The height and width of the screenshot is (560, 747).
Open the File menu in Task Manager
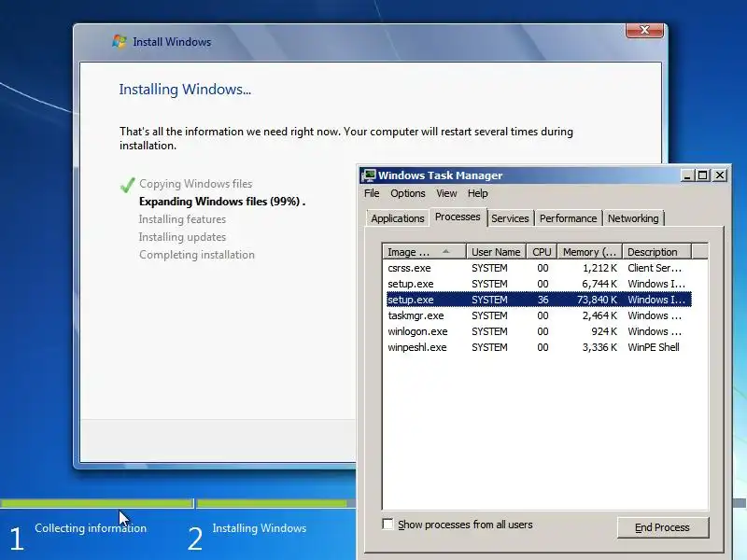(x=372, y=193)
